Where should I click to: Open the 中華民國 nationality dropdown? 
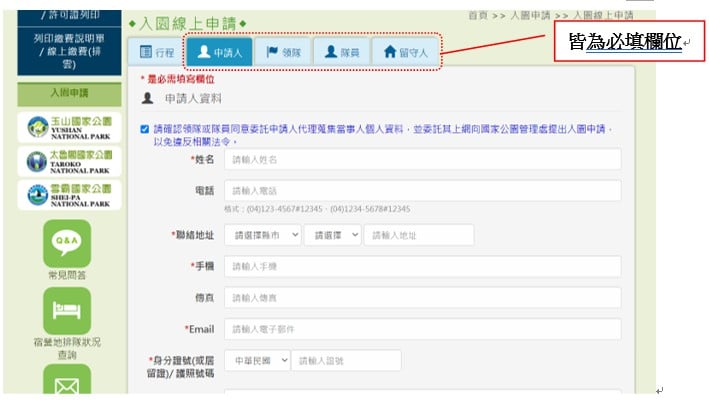[x=257, y=361]
